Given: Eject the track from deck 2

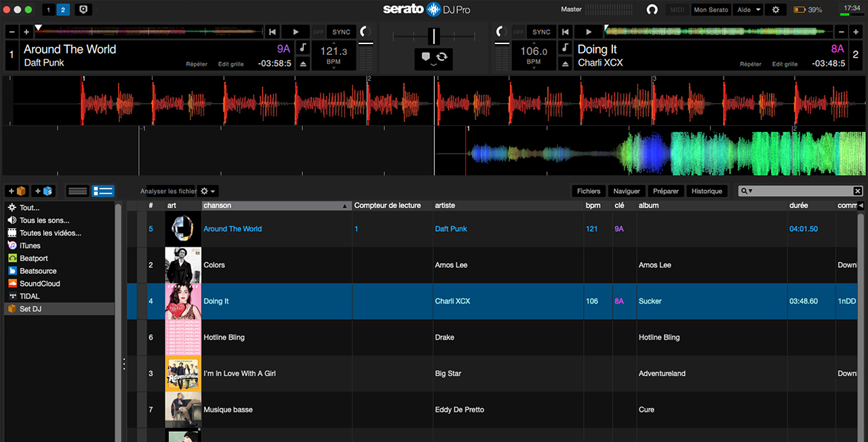Looking at the screenshot, I should (565, 64).
